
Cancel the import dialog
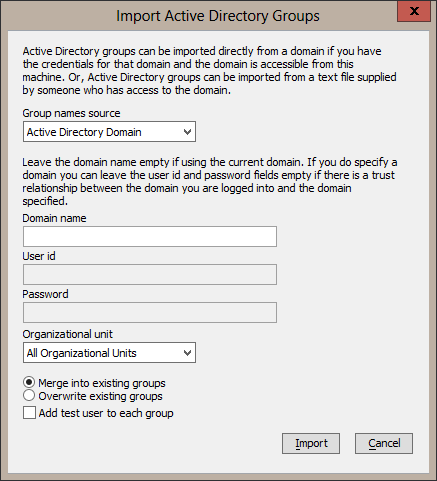pos(384,443)
